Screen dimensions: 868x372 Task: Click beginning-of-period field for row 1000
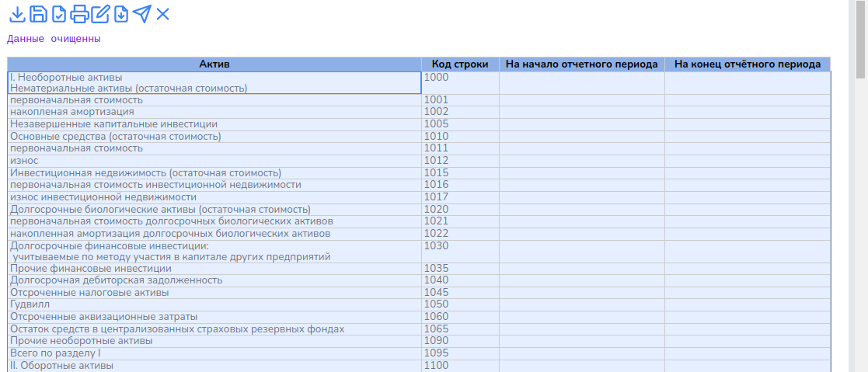pos(582,82)
